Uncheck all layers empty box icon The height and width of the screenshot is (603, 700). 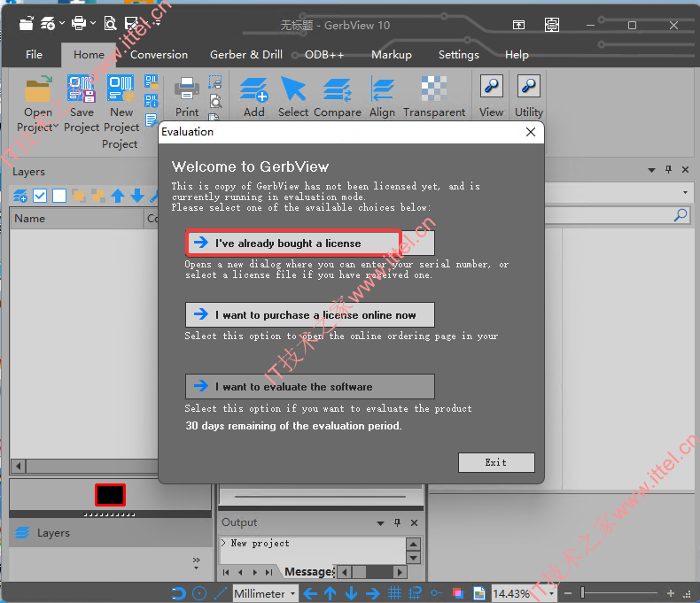59,196
